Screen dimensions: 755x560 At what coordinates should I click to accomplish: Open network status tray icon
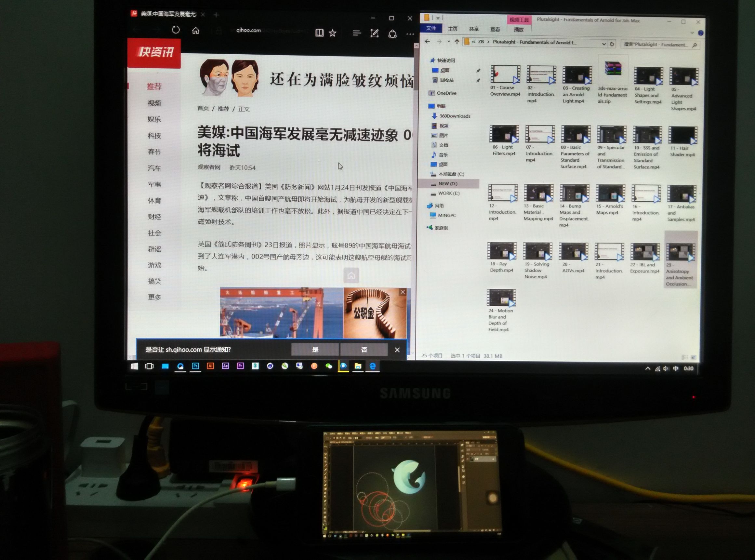(657, 369)
